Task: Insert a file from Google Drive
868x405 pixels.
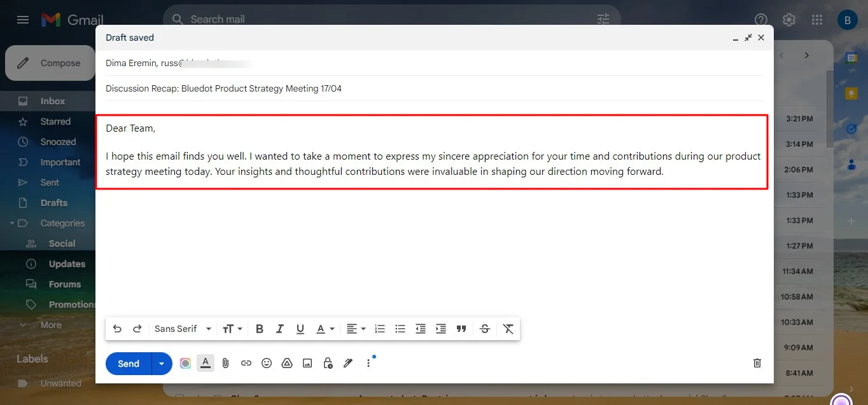Action: 286,362
